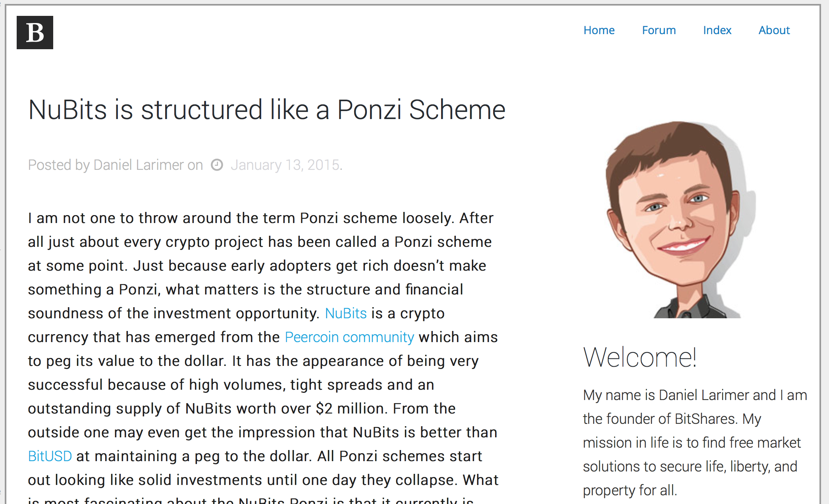
Task: Click the phrase 'All Ponzi schemes start'
Action: pos(399,456)
